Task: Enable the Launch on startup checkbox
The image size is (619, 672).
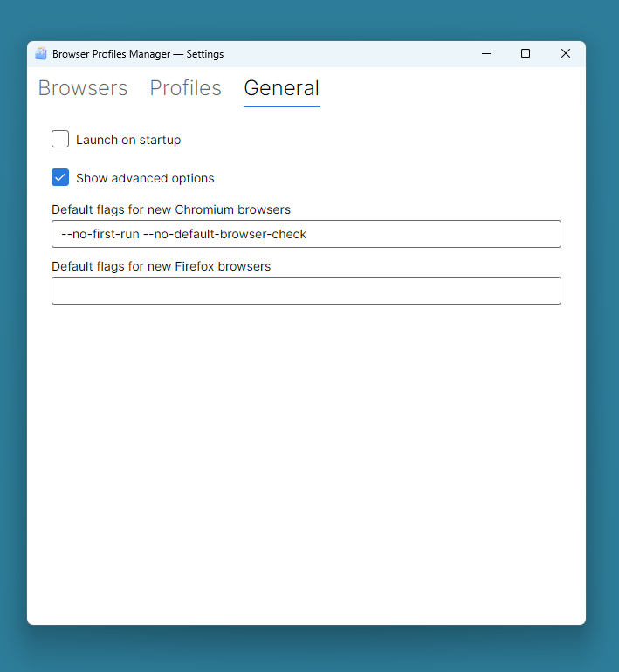Action: [60, 140]
